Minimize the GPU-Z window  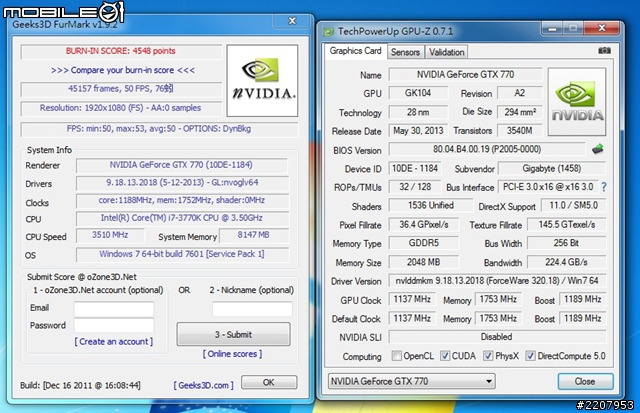point(553,29)
